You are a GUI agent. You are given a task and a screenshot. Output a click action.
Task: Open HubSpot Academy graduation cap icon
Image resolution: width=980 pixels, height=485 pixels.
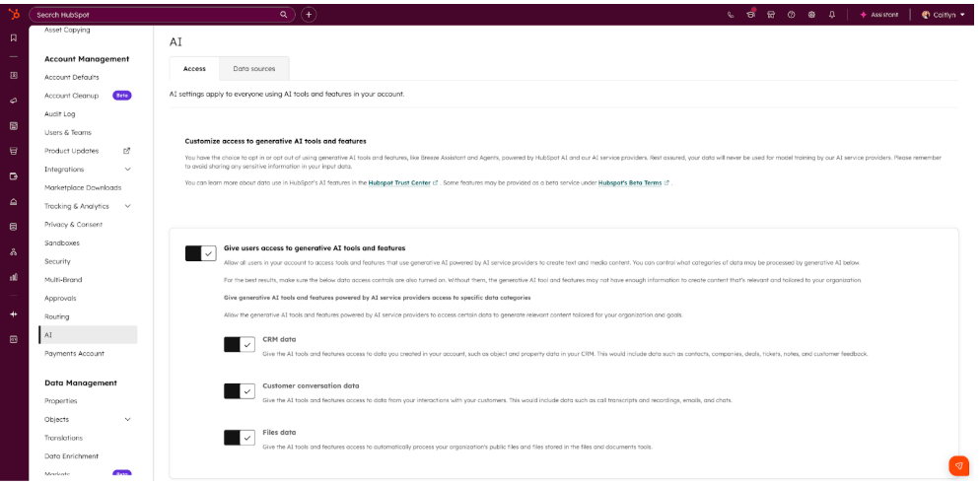click(750, 15)
